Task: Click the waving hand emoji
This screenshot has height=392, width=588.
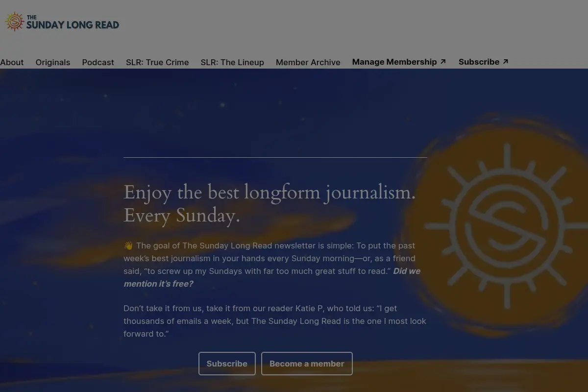Action: (x=128, y=246)
